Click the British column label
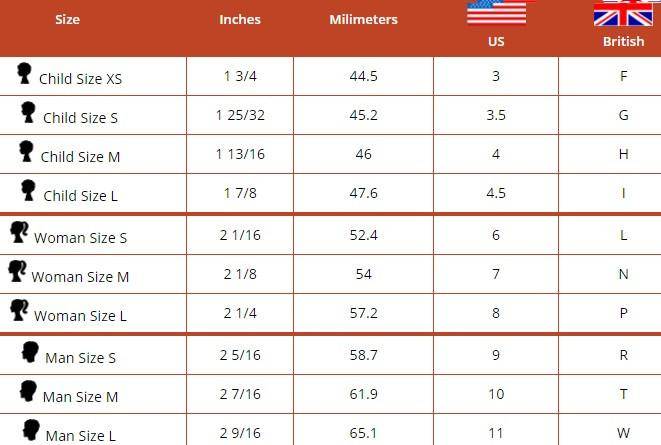Viewport: 661px width, 445px height. click(x=623, y=42)
